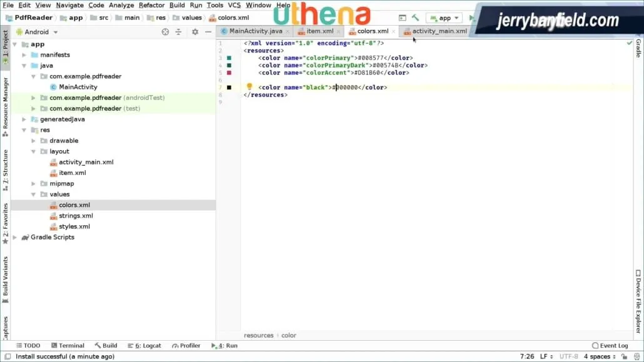Click the black gutter color swatch
644x362 pixels.
pos(229,87)
